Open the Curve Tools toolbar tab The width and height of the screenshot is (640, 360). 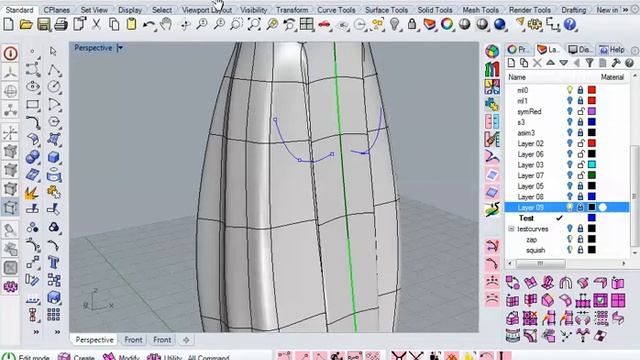(x=336, y=10)
